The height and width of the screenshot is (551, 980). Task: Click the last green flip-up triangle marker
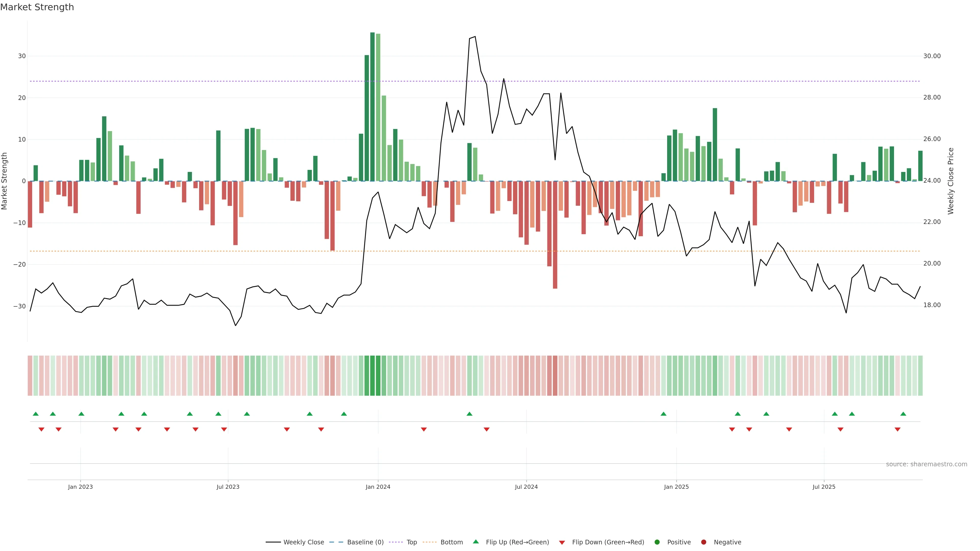(903, 414)
